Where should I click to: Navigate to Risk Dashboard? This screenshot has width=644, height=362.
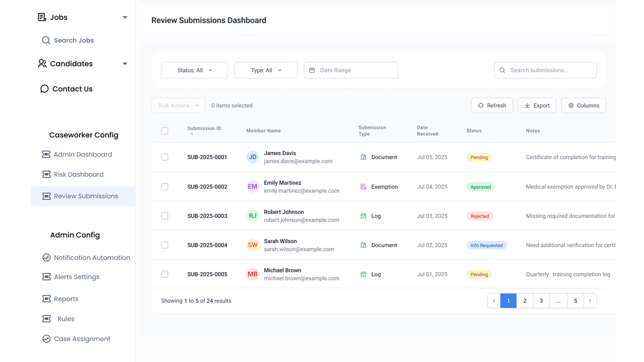pos(79,174)
